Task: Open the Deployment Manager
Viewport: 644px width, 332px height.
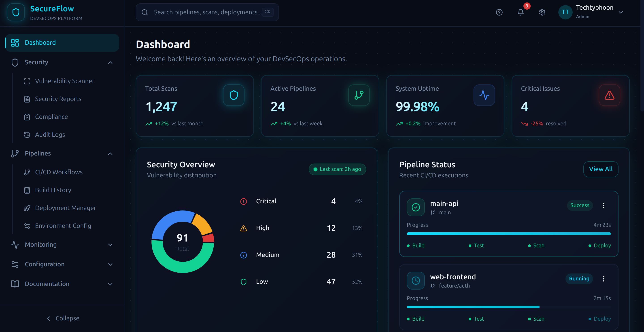Action: click(x=66, y=208)
